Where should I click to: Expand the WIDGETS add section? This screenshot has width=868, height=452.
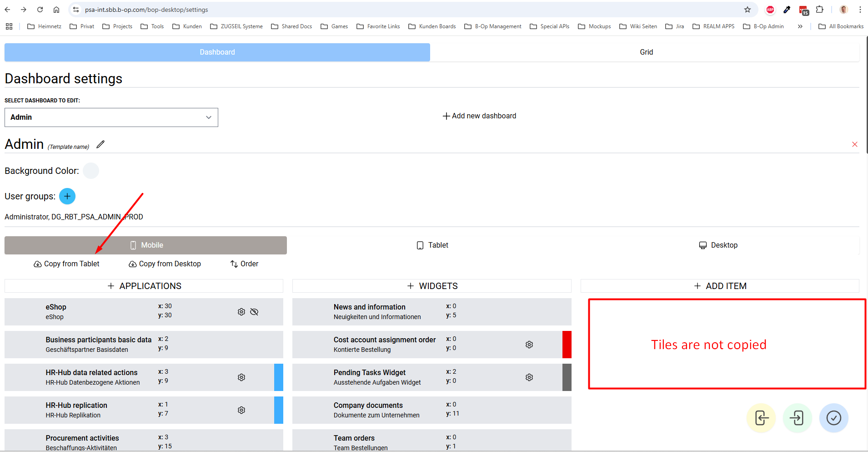click(432, 286)
